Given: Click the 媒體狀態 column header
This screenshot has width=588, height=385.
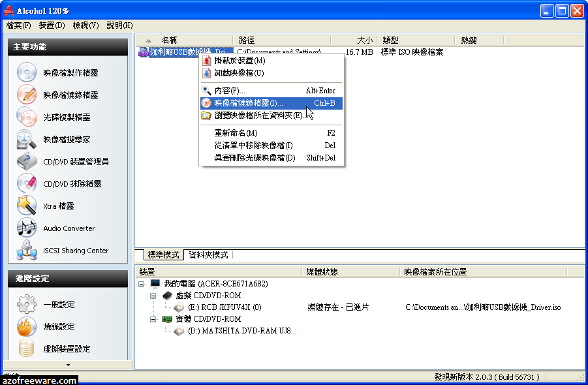Looking at the screenshot, I should pyautogui.click(x=350, y=272).
